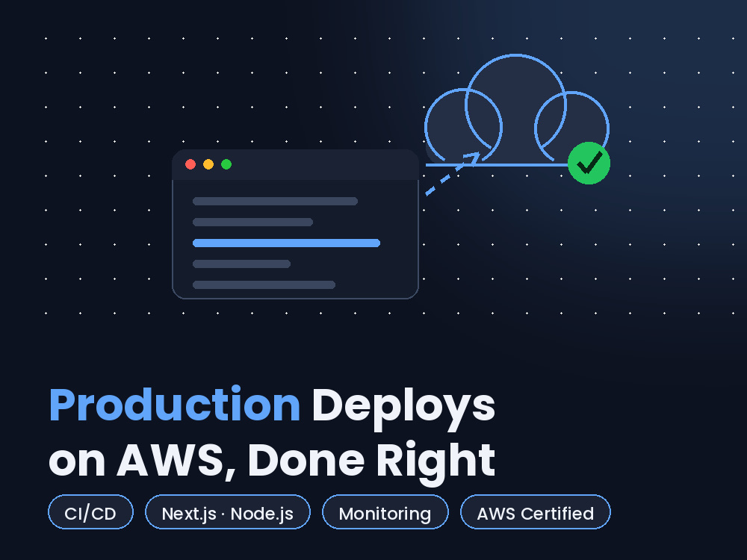
Task: Click the word "Deploys" in headline
Action: click(x=403, y=408)
